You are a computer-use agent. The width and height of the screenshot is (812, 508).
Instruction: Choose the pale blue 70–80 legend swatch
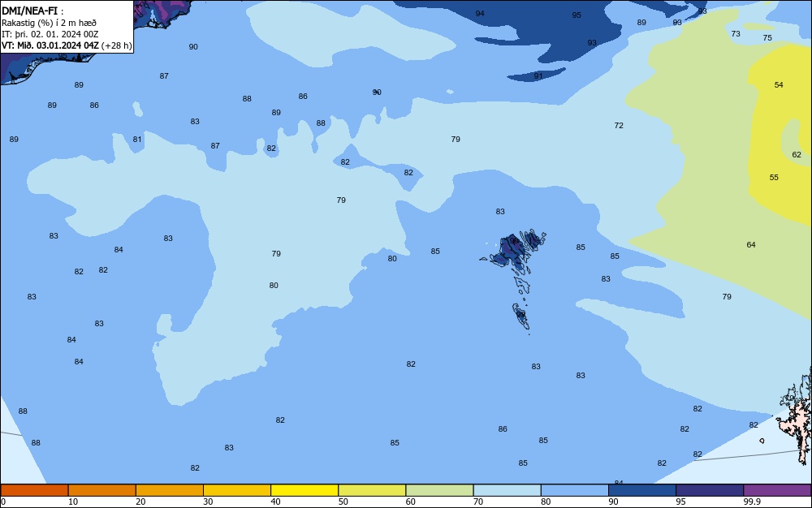tap(507, 490)
